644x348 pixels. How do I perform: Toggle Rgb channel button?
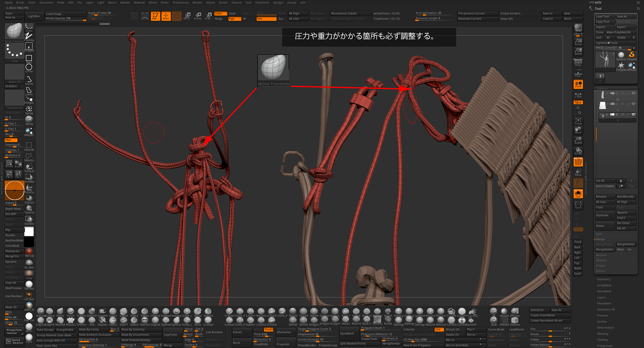[x=234, y=19]
